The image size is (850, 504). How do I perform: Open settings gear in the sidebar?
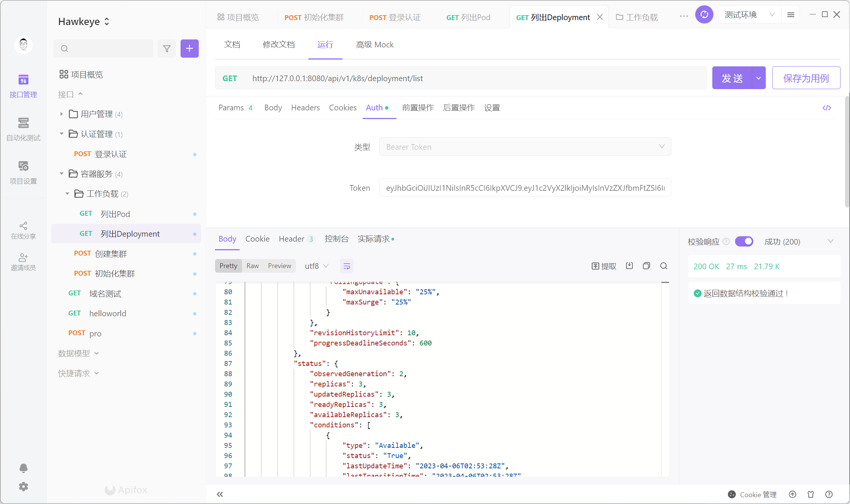[x=24, y=487]
